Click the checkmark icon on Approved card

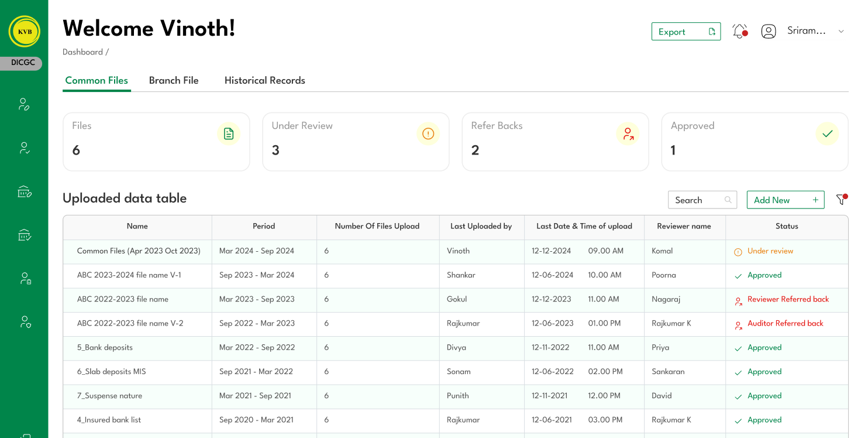pyautogui.click(x=828, y=134)
